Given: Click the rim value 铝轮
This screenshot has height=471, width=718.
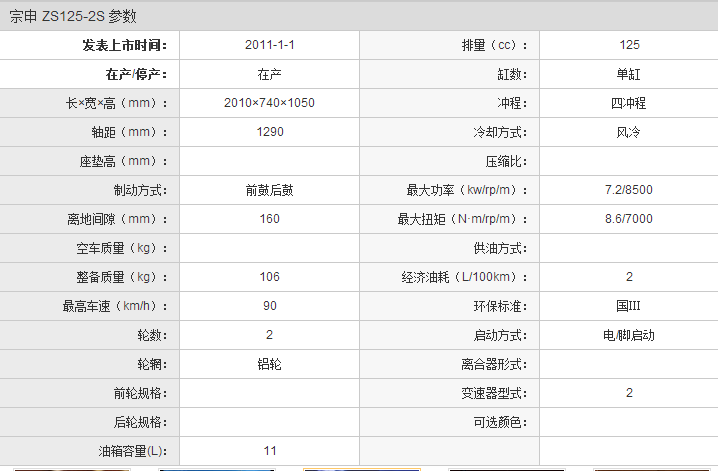Looking at the screenshot, I should click(x=269, y=364).
